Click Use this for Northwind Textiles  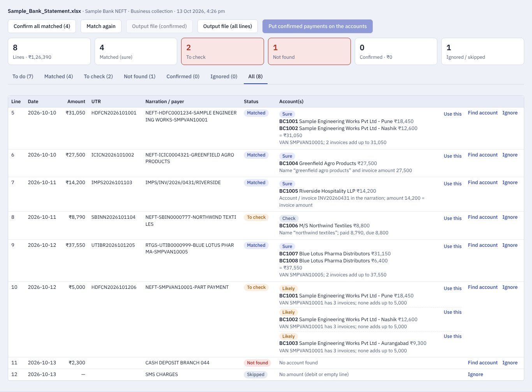pos(453,218)
